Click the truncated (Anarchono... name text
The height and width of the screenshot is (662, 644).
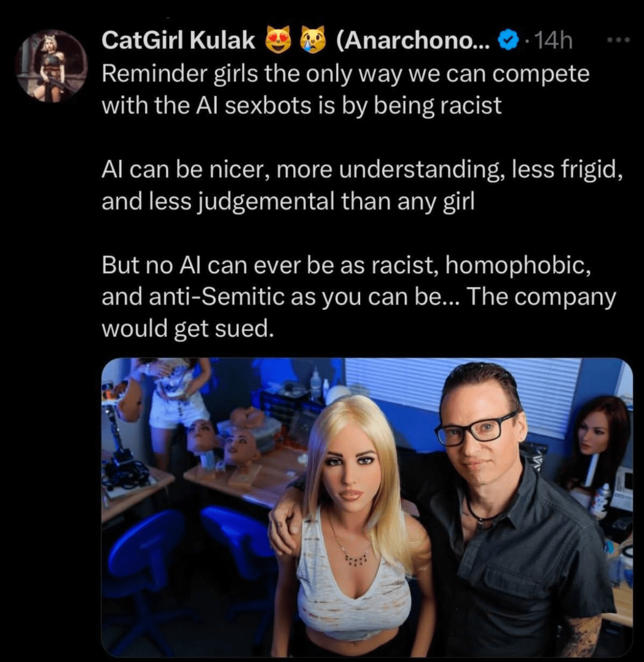413,40
